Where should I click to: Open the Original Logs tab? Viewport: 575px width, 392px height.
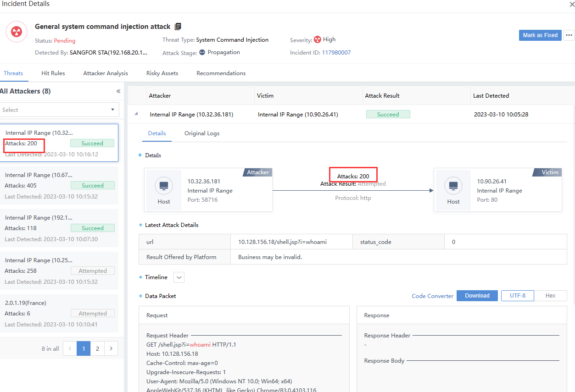pos(202,133)
